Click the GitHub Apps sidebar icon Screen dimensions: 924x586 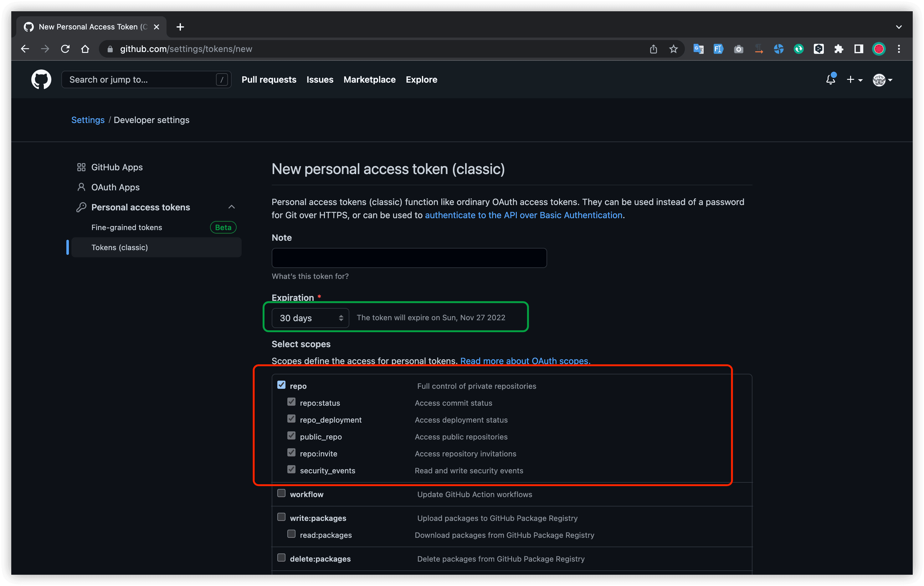pos(81,167)
